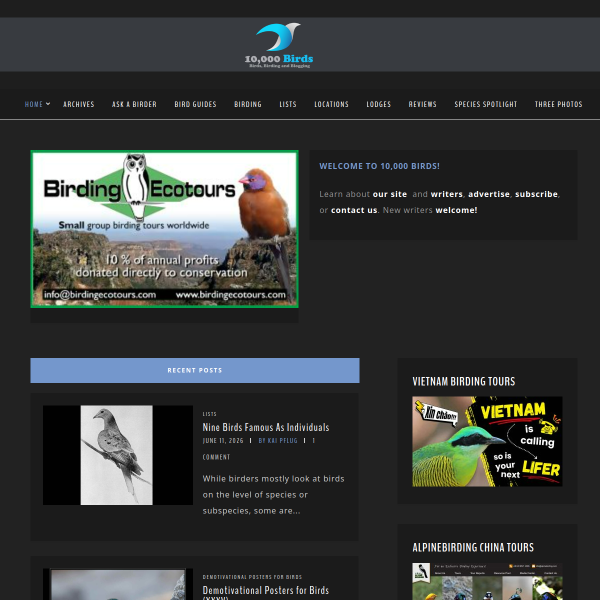Viewport: 600px width, 600px height.
Task: Open 'Nine Birds Famous As Individuals' post
Action: (x=266, y=427)
